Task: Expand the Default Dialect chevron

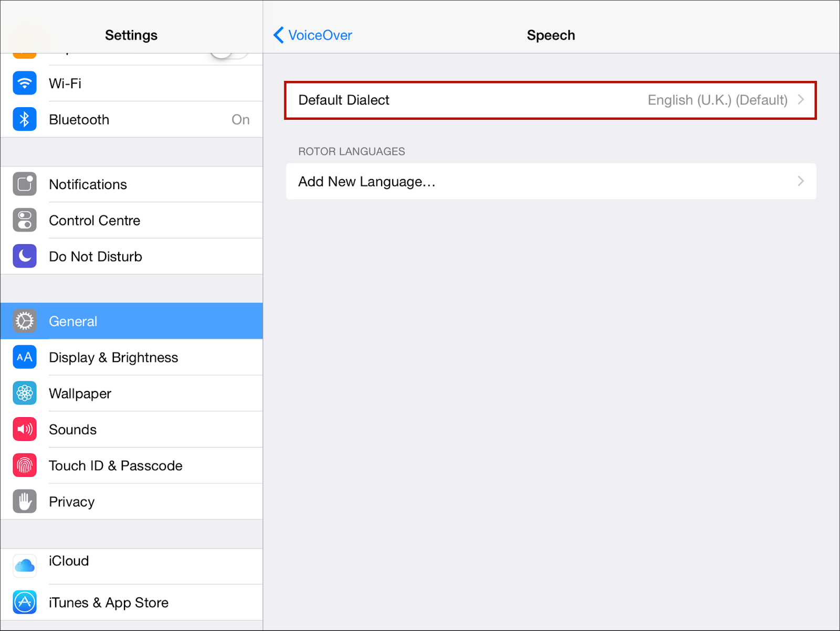Action: (801, 100)
